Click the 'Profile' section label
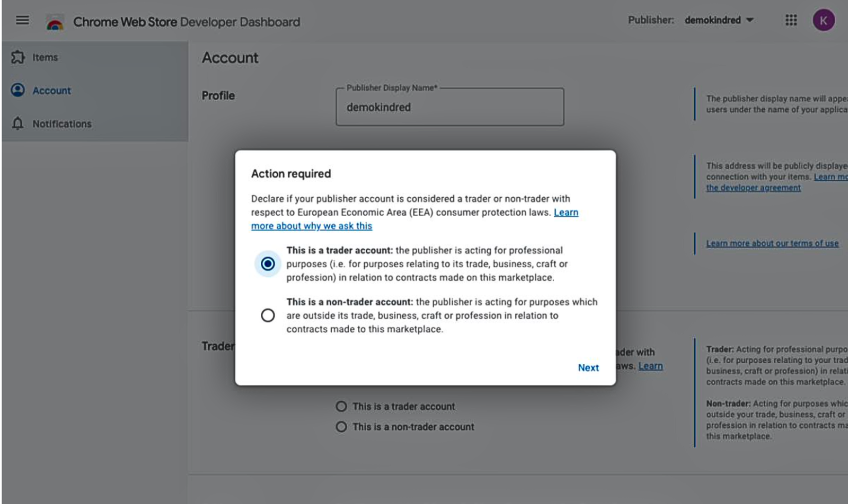This screenshot has height=504, width=848. tap(218, 95)
